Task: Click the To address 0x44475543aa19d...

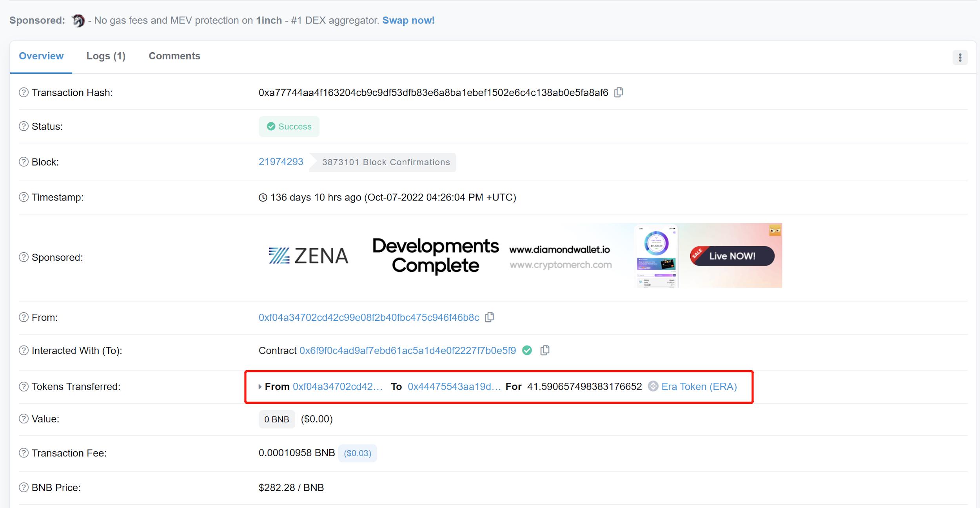Action: pos(453,386)
